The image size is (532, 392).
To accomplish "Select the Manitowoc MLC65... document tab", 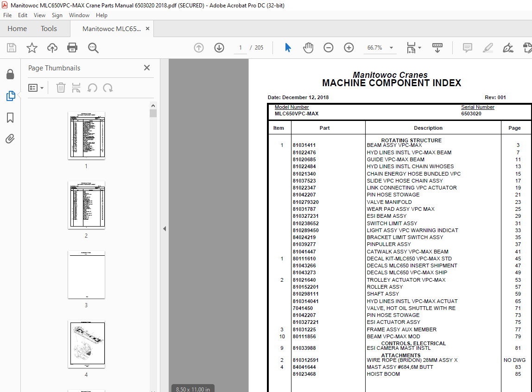I will [112, 29].
